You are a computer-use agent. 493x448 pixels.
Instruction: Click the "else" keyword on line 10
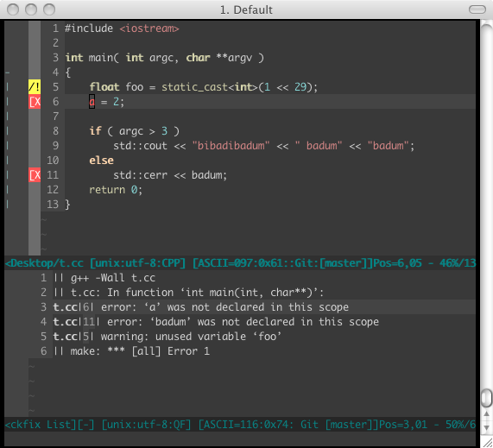[101, 161]
